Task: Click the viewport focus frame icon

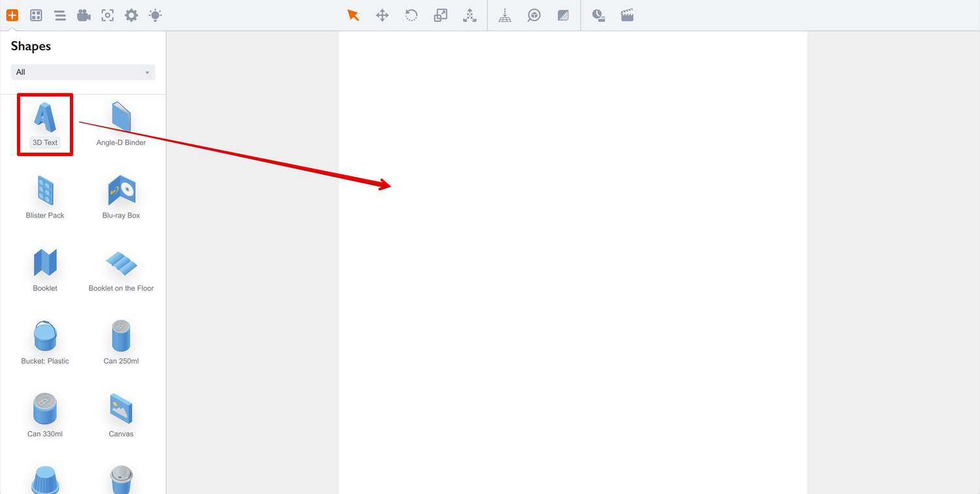Action: coord(108,15)
